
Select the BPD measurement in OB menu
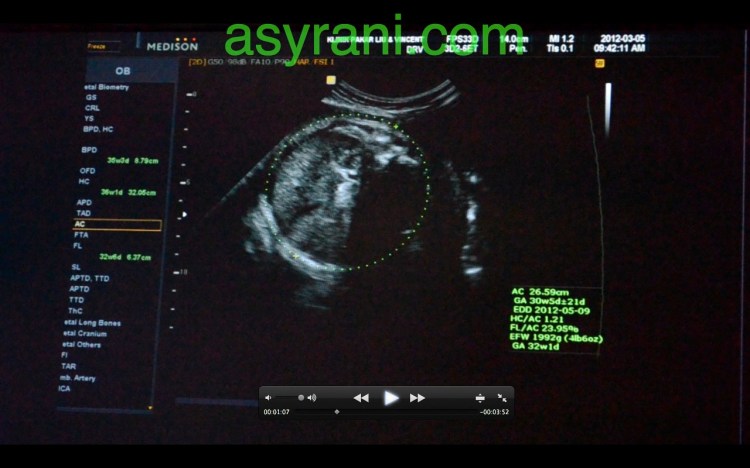90,149
